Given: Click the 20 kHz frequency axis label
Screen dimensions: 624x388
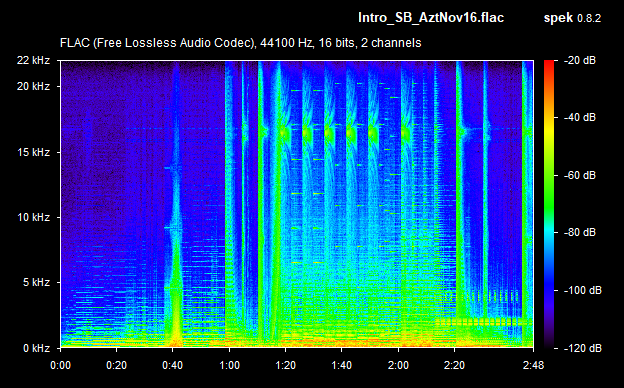Looking at the screenshot, I should pyautogui.click(x=33, y=86).
